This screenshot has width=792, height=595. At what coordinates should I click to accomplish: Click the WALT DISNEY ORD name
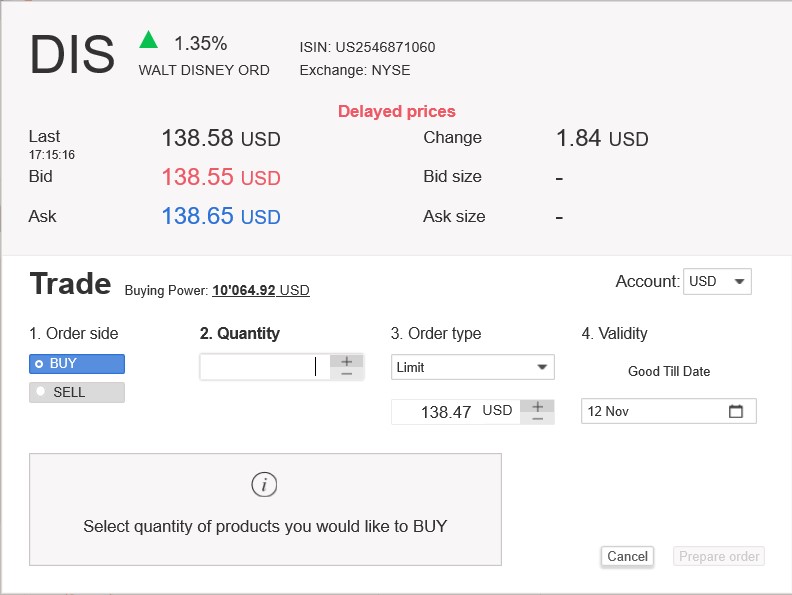point(204,70)
